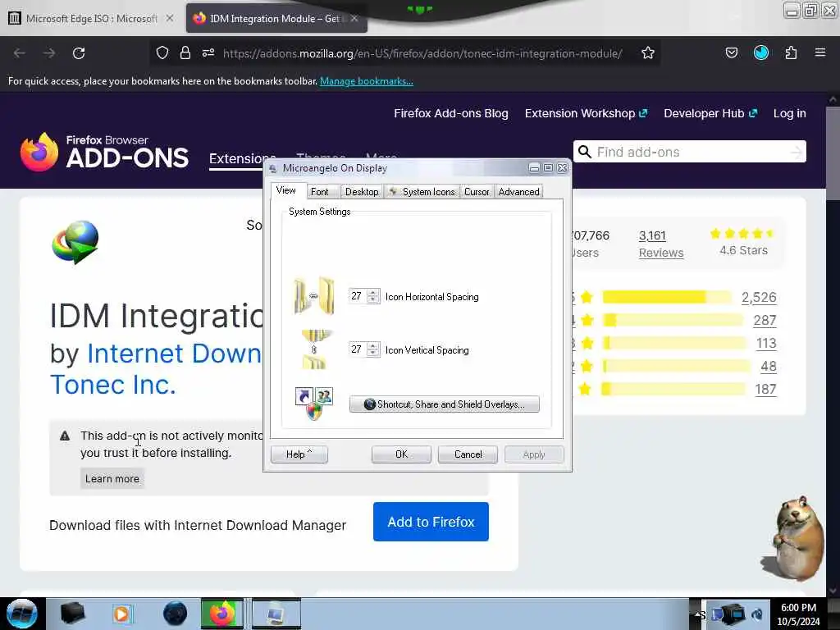Click the Windows Start orb
Image resolution: width=840 pixels, height=630 pixels.
pyautogui.click(x=22, y=614)
